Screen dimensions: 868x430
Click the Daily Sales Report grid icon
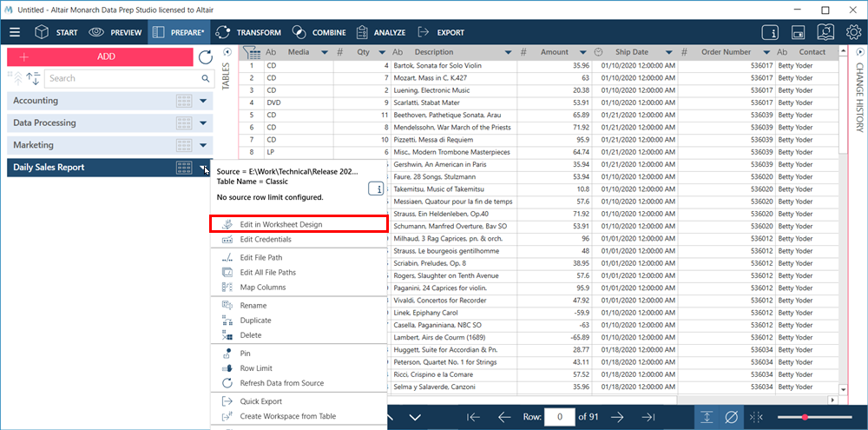point(184,168)
